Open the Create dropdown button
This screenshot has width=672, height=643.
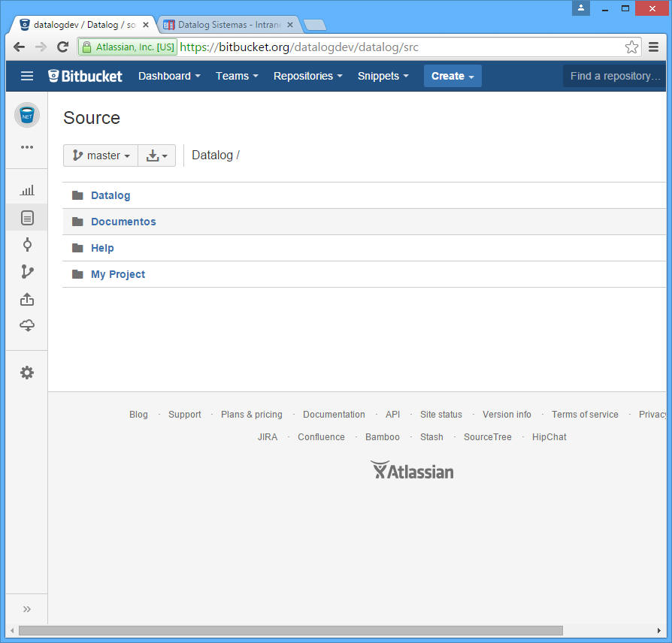click(453, 76)
